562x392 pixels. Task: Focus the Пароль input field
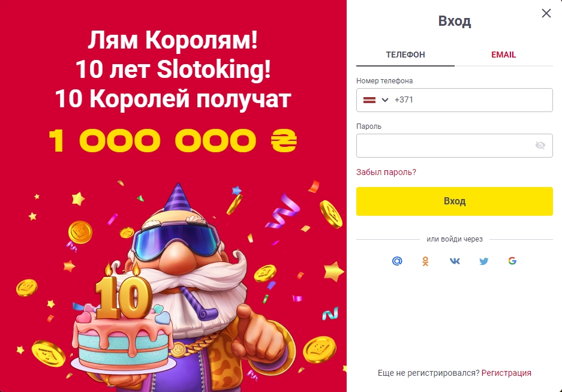click(x=444, y=146)
